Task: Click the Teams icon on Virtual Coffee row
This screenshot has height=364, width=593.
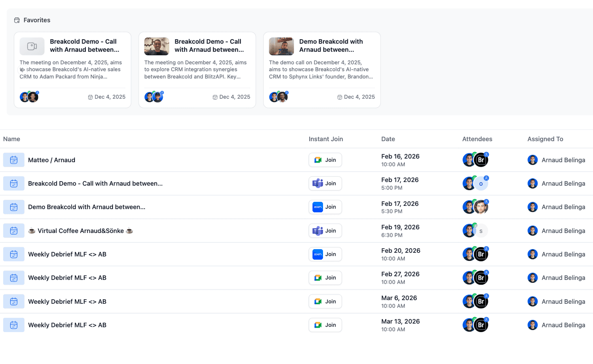Action: pyautogui.click(x=317, y=231)
